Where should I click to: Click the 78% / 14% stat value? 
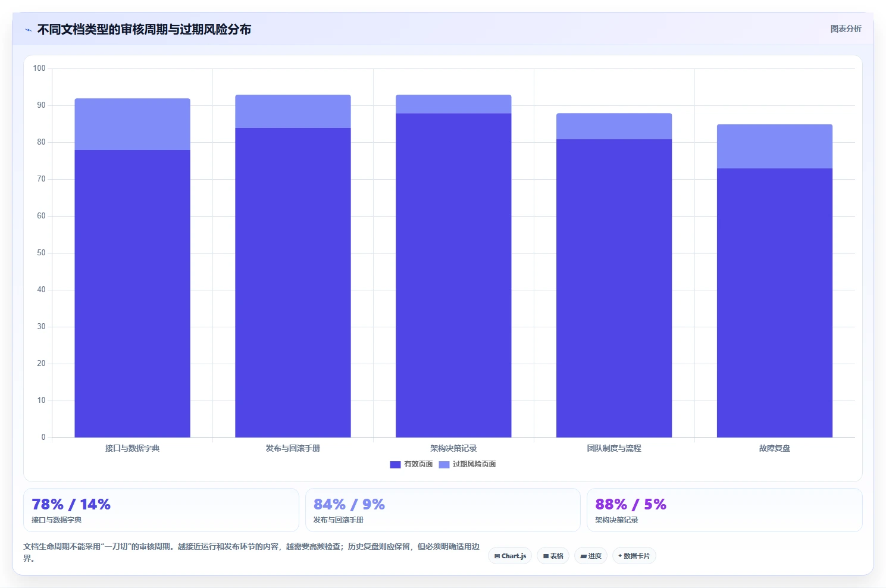coord(71,505)
